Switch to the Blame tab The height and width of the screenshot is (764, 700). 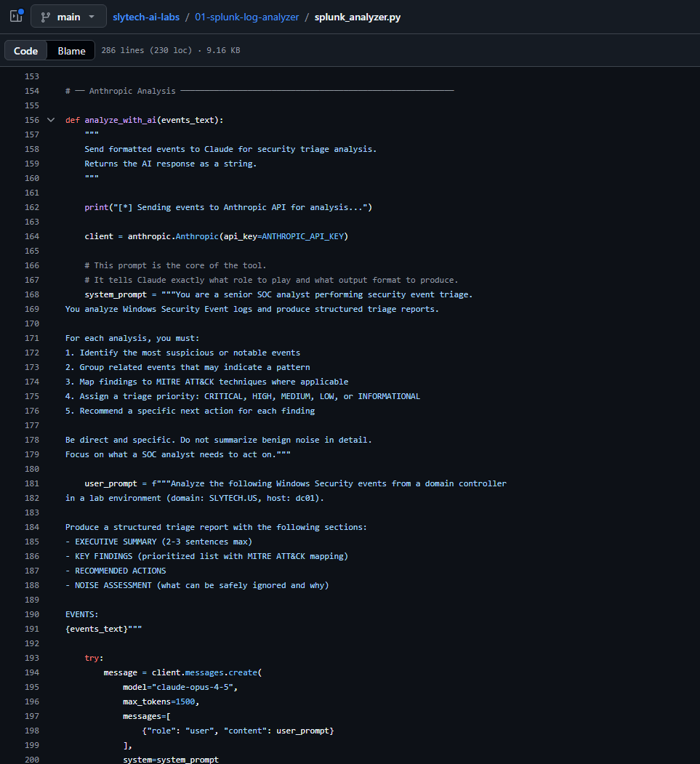pyautogui.click(x=70, y=50)
